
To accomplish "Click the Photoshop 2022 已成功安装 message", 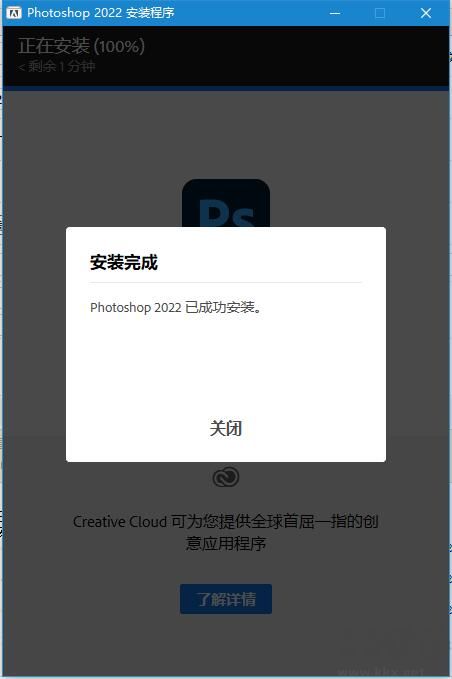I will tap(176, 307).
